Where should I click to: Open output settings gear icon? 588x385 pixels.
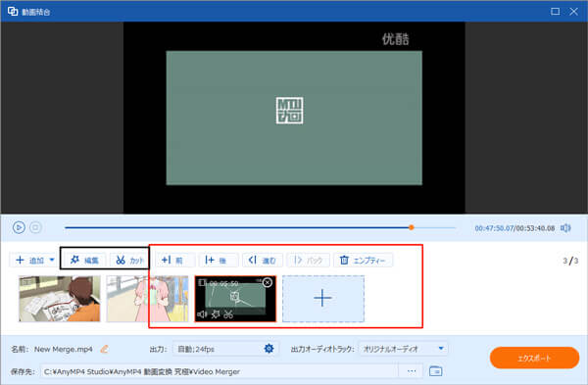coord(269,349)
